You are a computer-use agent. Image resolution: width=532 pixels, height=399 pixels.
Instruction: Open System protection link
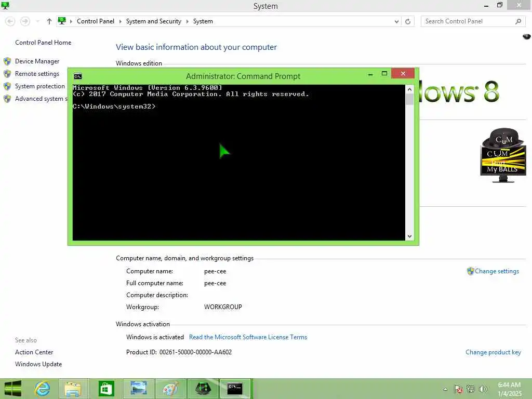pos(39,86)
